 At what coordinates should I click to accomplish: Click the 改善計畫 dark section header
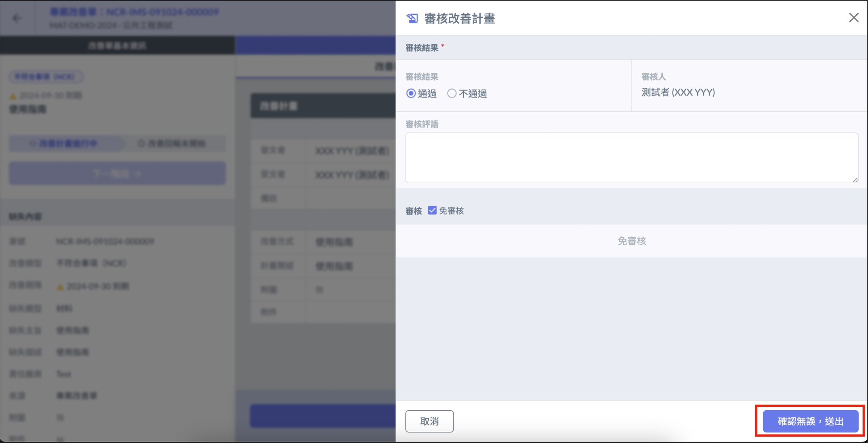click(x=322, y=106)
